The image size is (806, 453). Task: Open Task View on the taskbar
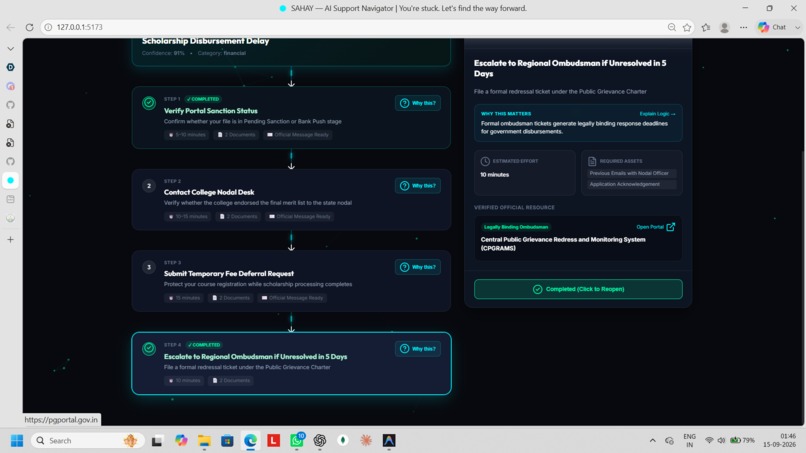click(157, 441)
